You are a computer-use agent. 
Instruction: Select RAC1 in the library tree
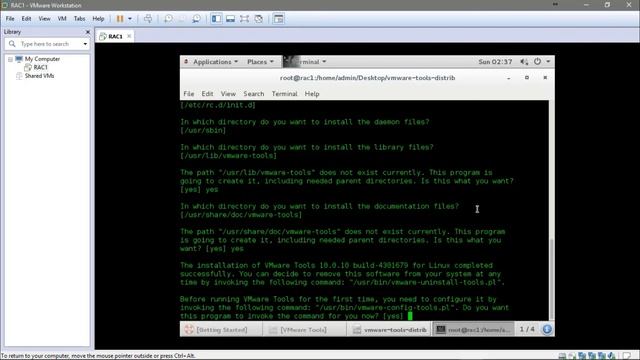pos(40,67)
